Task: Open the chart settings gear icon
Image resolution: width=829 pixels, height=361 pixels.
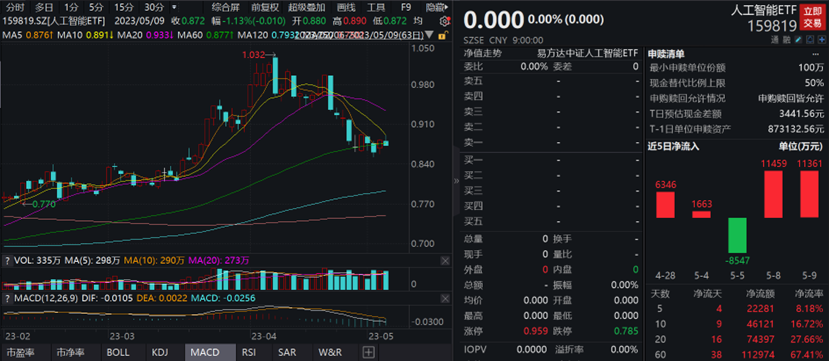Action: point(444,21)
